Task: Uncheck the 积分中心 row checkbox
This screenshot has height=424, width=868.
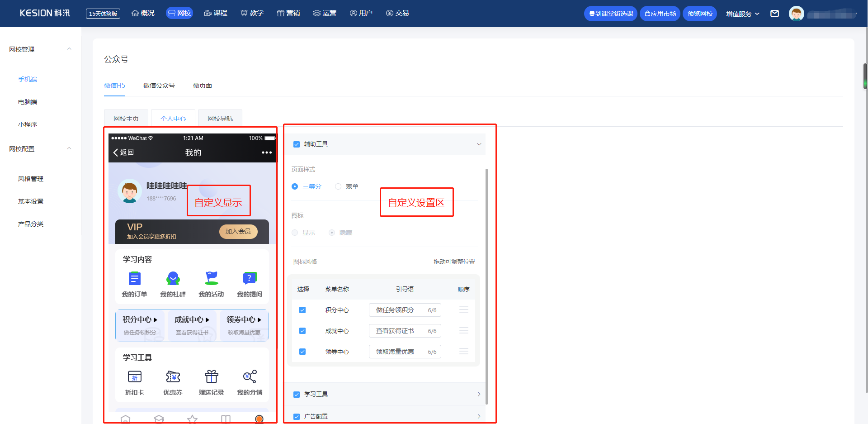Action: tap(302, 310)
